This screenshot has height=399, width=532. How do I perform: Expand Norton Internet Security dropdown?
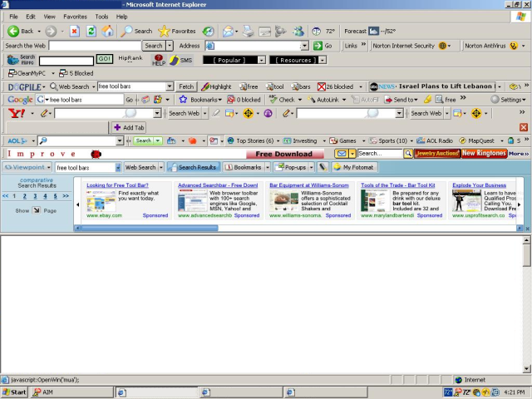(450, 46)
